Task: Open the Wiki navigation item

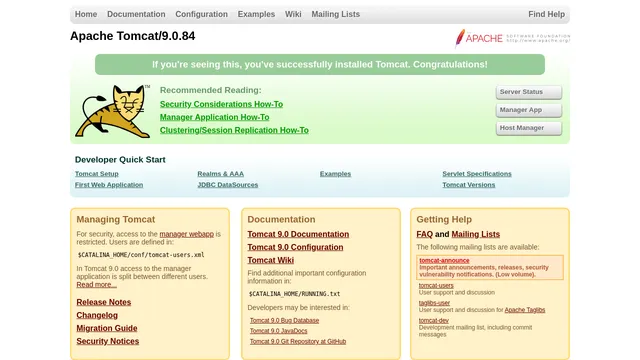Action: pos(293,14)
